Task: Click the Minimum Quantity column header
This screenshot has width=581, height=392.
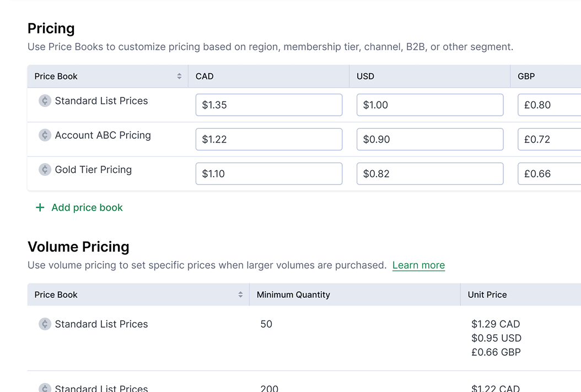Action: (293, 295)
